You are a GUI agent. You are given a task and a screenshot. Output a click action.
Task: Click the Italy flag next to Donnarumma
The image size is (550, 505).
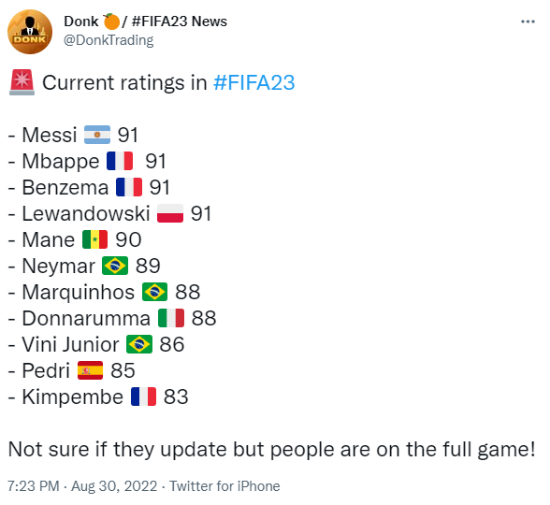click(171, 318)
